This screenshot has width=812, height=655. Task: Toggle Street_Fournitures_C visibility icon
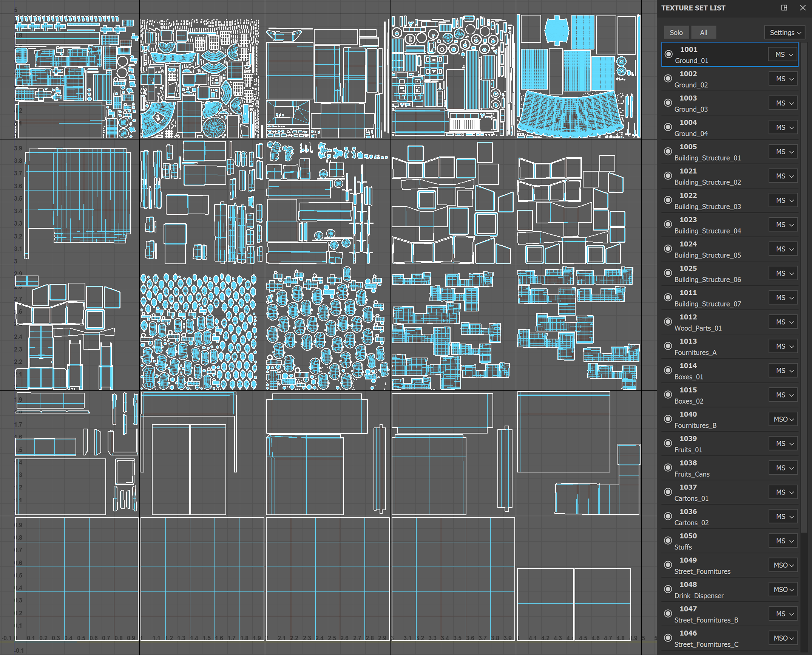click(668, 638)
